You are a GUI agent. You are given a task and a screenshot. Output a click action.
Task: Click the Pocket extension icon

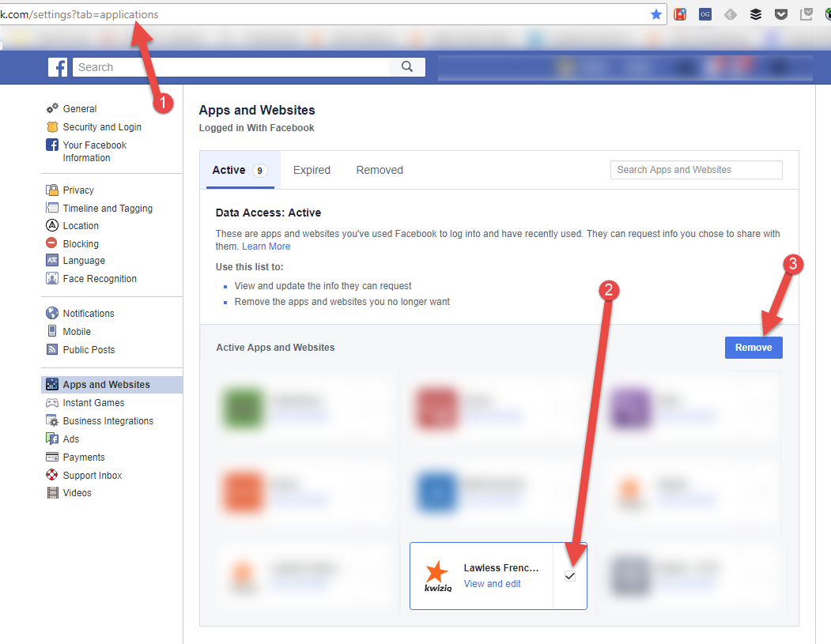[781, 13]
